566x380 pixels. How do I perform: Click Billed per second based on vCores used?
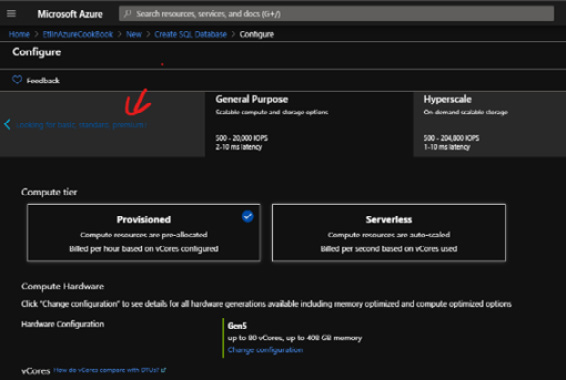point(389,249)
